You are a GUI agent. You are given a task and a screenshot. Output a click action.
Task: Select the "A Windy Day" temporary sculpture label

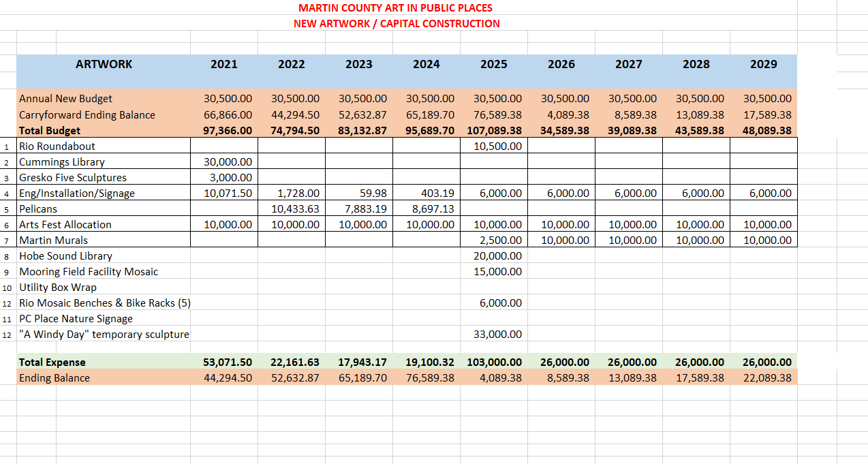pyautogui.click(x=104, y=335)
